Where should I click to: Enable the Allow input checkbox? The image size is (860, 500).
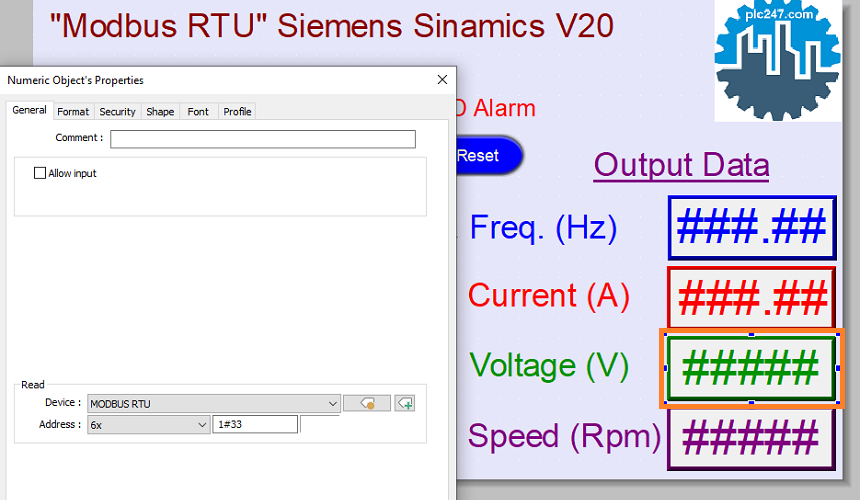(39, 173)
